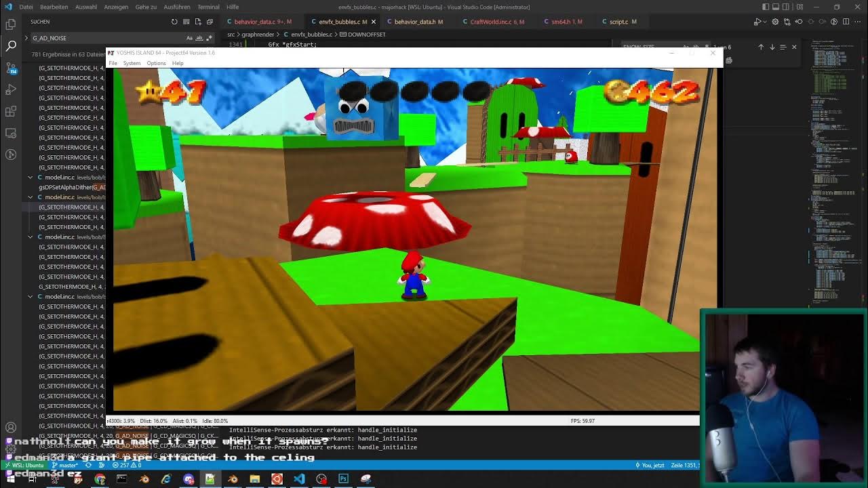Open the Datei menu
This screenshot has width=868, height=488.
(x=26, y=7)
